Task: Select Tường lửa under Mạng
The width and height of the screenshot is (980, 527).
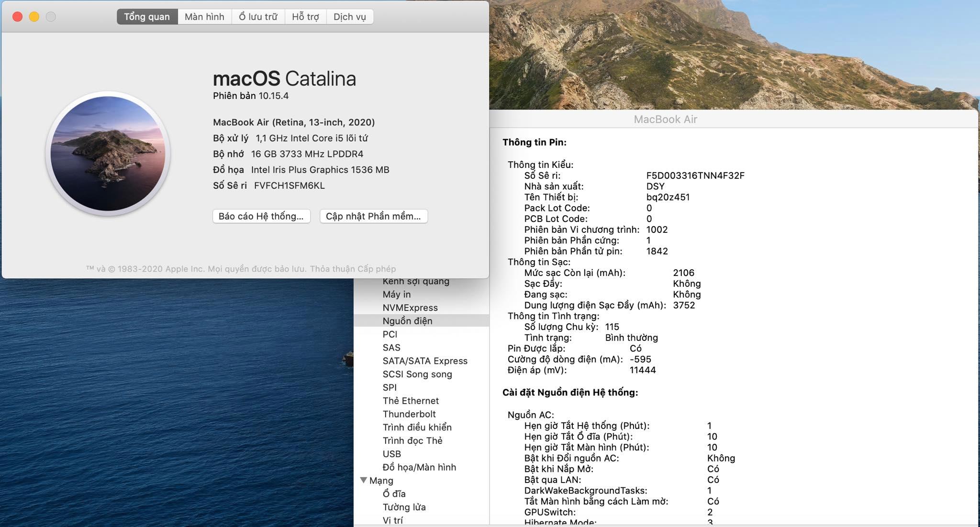Action: 404,507
